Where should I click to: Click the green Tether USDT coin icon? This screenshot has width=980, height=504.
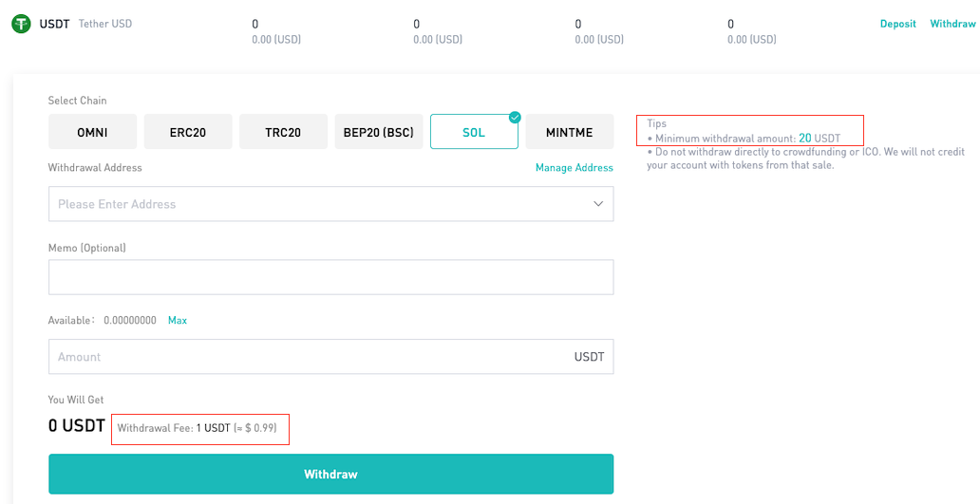[x=21, y=25]
